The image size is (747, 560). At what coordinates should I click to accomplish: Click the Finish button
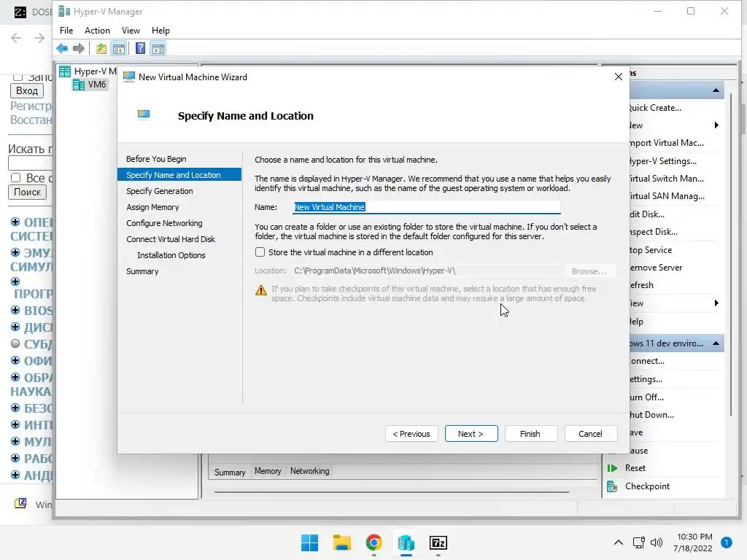pyautogui.click(x=531, y=434)
